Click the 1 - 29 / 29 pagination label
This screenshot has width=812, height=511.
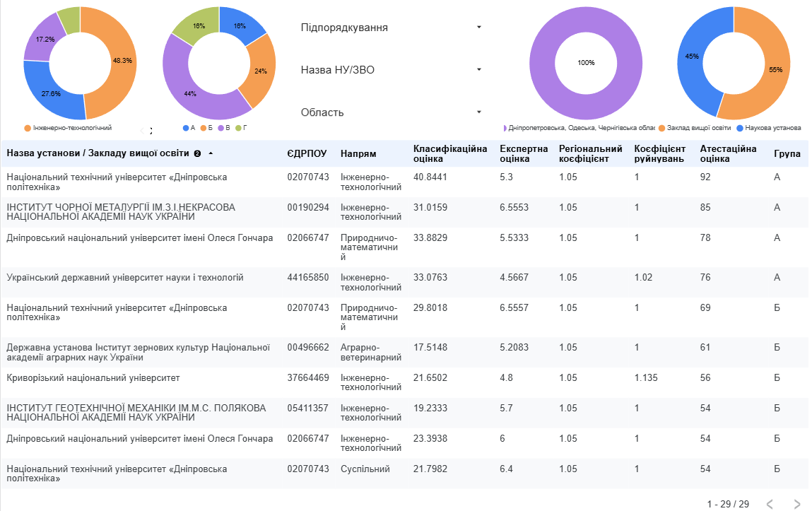point(728,504)
